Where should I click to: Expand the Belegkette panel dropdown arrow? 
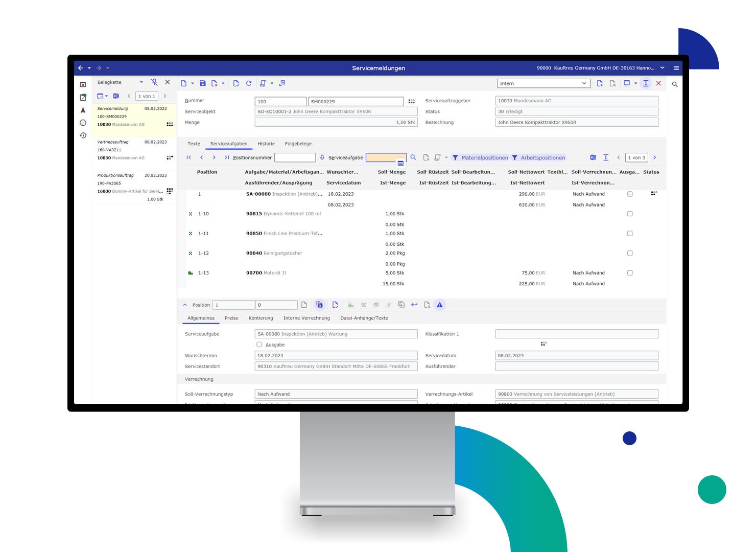pyautogui.click(x=141, y=82)
